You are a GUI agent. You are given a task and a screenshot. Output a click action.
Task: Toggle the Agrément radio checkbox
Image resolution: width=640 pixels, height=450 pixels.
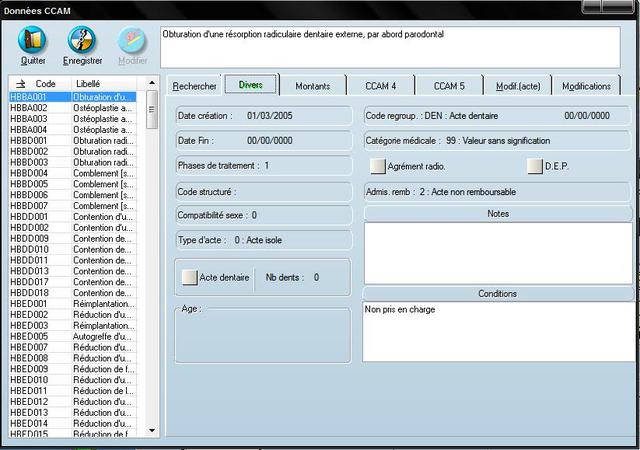(378, 166)
